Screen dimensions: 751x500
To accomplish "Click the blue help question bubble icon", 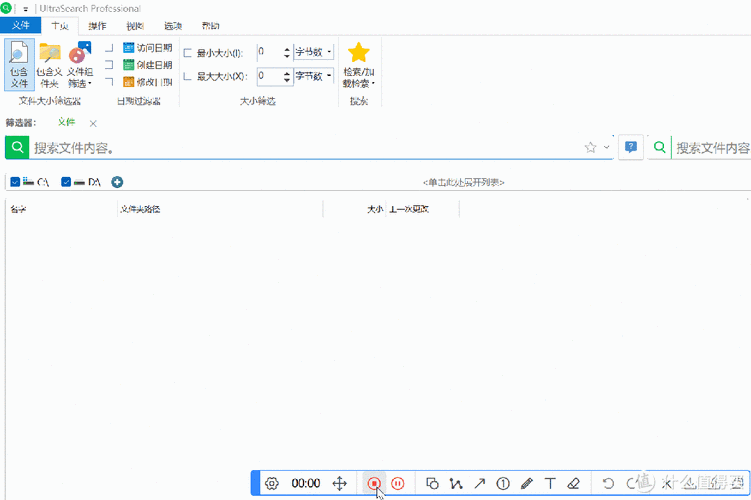I will [631, 147].
